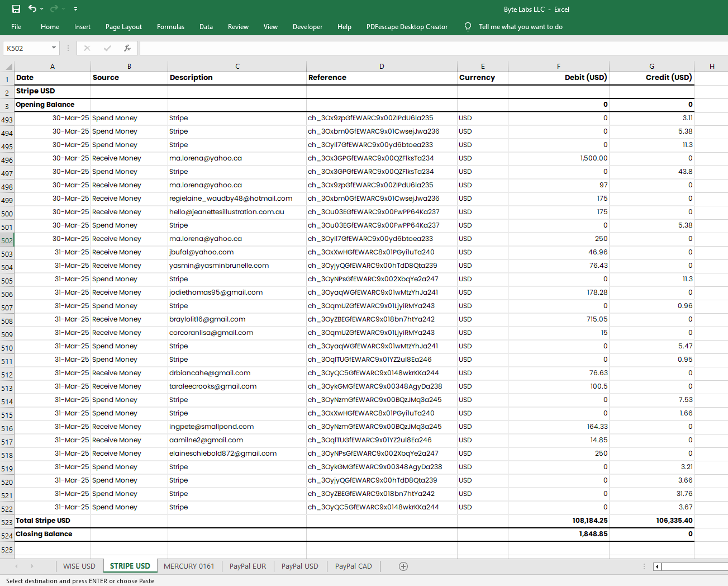Select the Total Stripe USD cell
728x586 pixels.
53,521
